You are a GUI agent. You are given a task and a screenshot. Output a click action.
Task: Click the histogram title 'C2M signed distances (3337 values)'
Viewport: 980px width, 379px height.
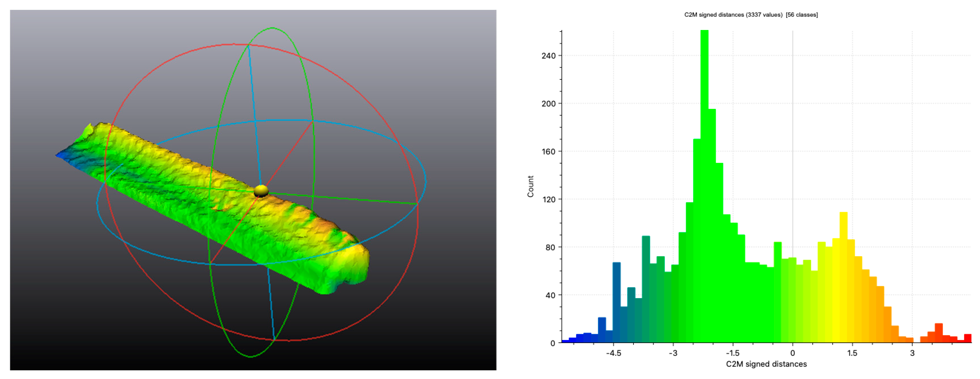coord(733,15)
